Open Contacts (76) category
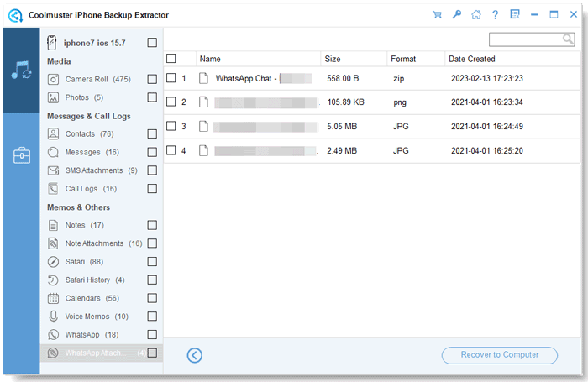588x382 pixels. pyautogui.click(x=89, y=133)
